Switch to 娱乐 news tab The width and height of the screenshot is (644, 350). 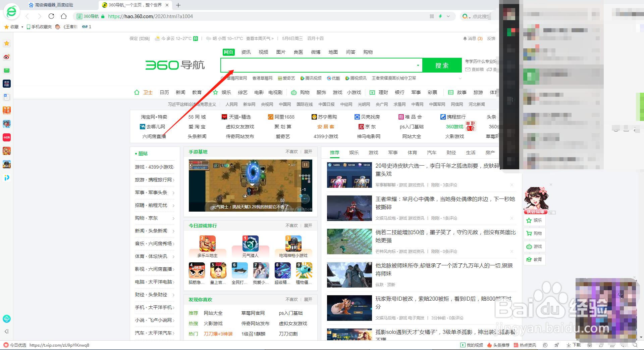click(x=354, y=152)
